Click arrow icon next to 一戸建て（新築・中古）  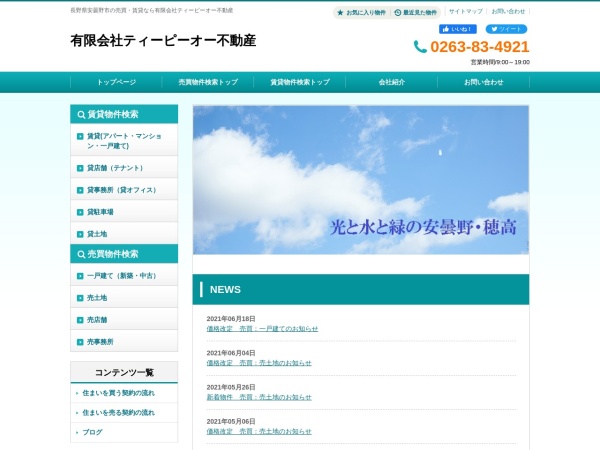[x=80, y=276]
